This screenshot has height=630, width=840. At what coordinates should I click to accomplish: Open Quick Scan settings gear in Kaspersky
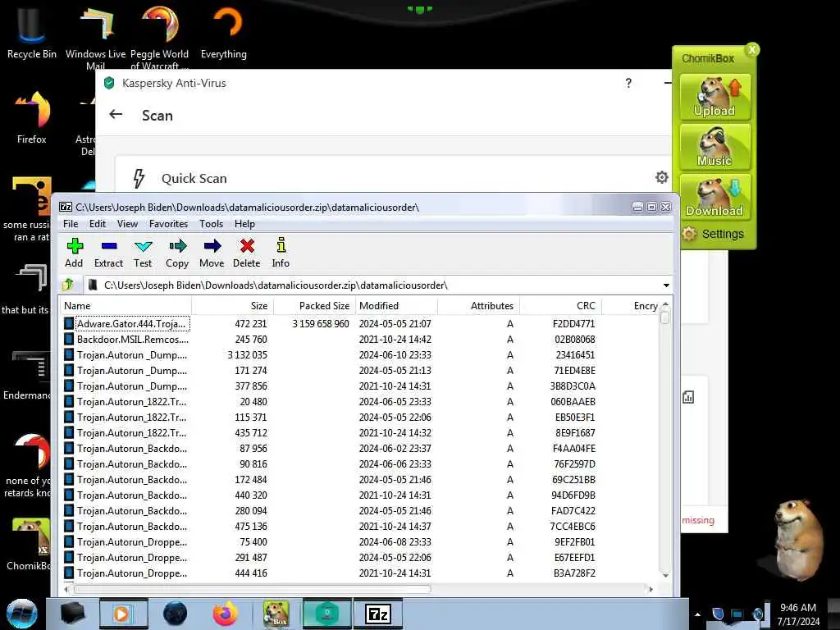pyautogui.click(x=662, y=177)
